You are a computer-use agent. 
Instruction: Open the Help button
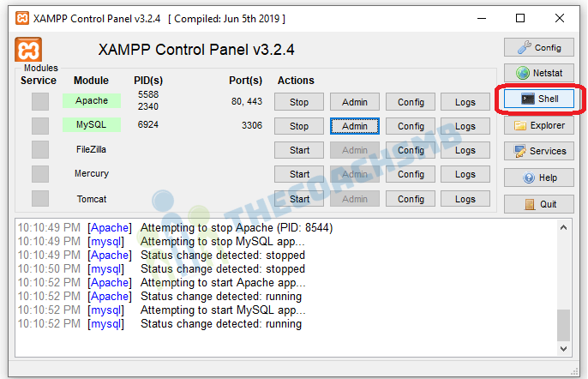point(539,177)
